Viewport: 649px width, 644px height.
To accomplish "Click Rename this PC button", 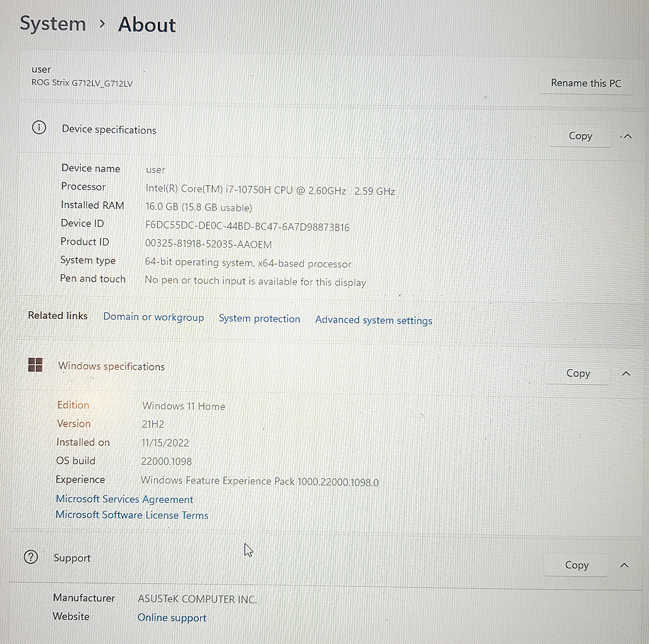I will (x=586, y=83).
